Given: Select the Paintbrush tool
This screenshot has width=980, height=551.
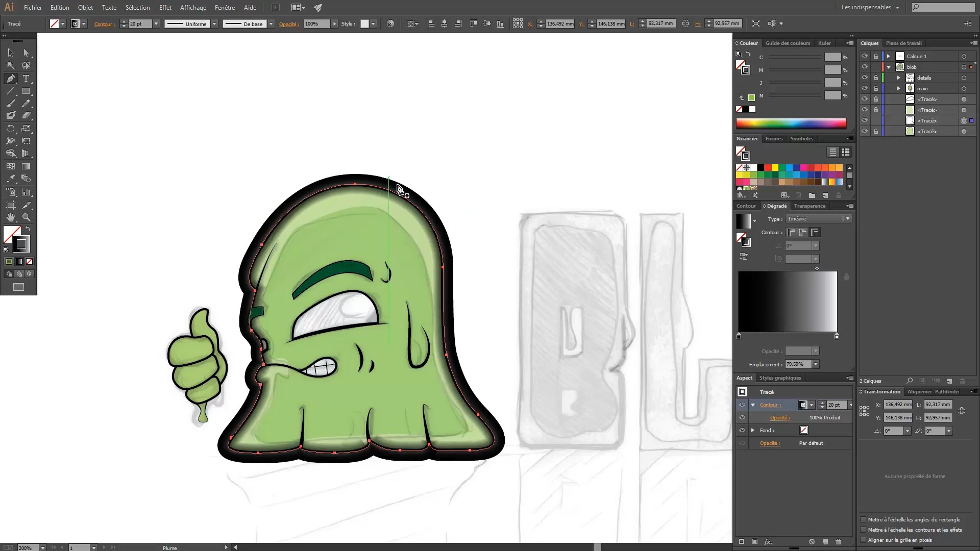Looking at the screenshot, I should point(11,104).
